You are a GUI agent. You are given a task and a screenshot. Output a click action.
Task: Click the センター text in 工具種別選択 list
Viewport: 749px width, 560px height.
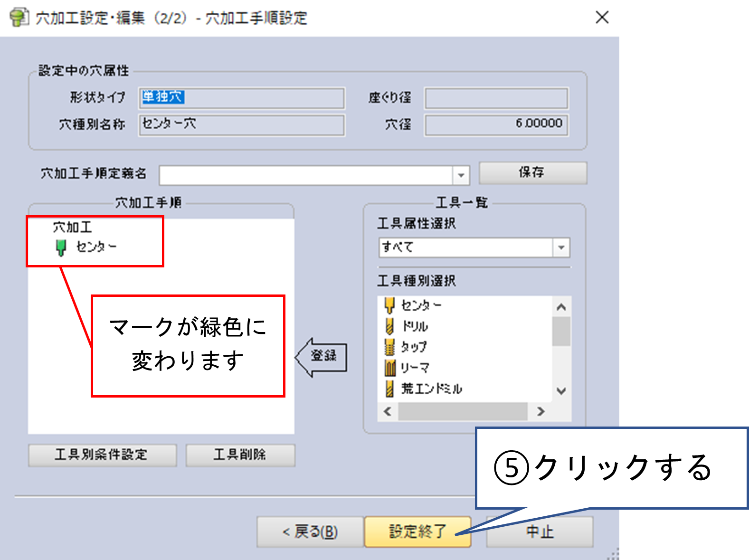point(421,305)
